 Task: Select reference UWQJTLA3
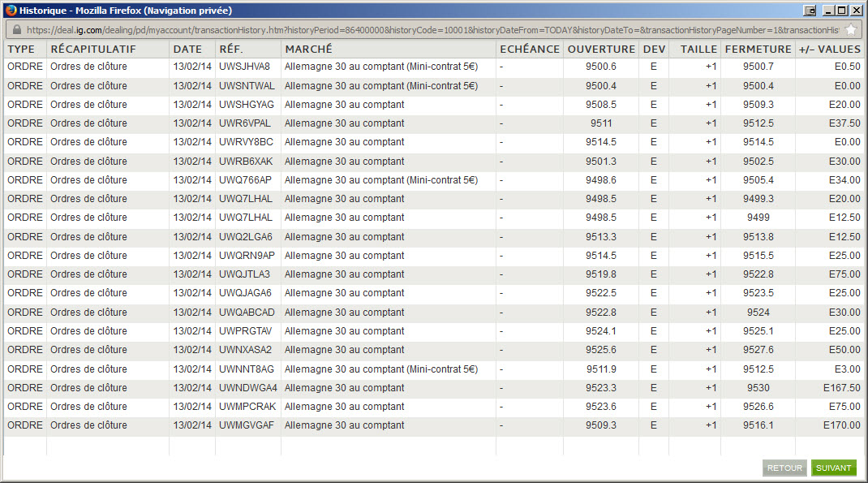(244, 274)
